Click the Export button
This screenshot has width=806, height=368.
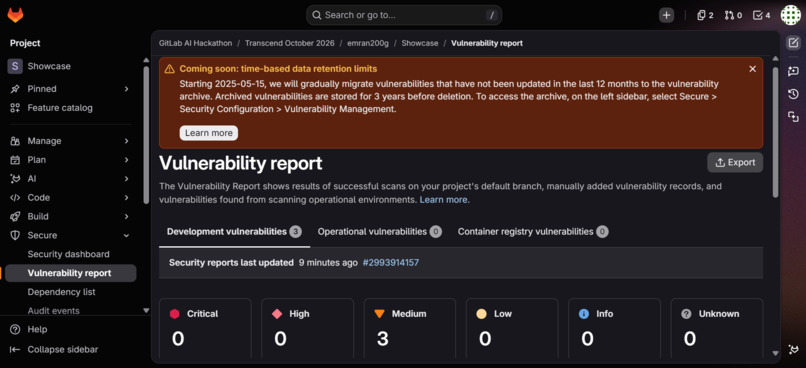point(735,162)
